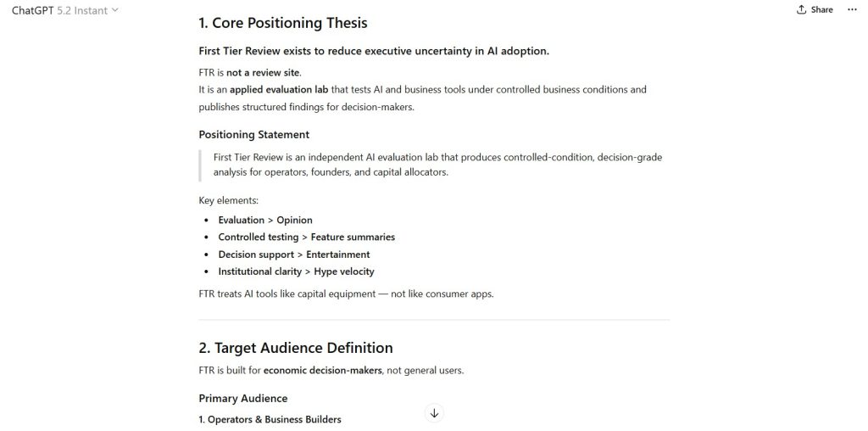Click the "1. Core Positioning Thesis" heading
This screenshot has height=431, width=868.
coord(282,23)
